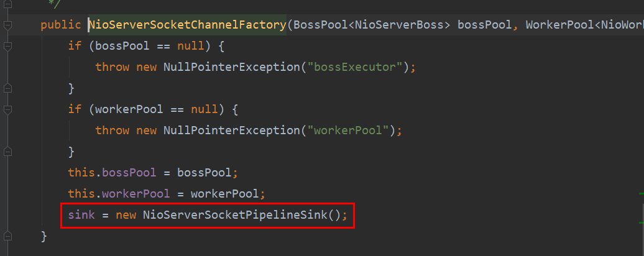The image size is (644, 256).
Task: Click 'new' before NioServerSocketPipelineSink
Action: tap(126, 214)
